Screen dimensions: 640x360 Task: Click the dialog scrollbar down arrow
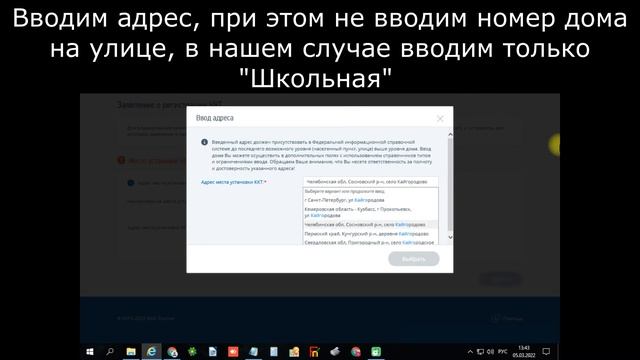(450, 237)
